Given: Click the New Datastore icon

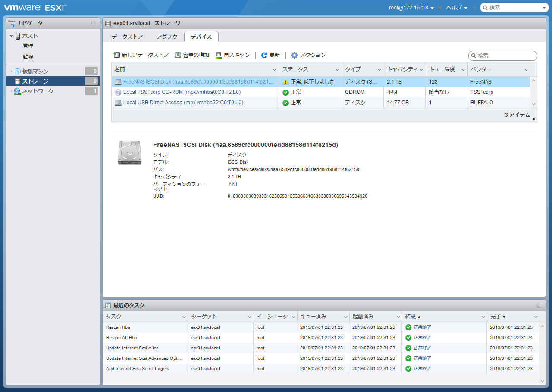Looking at the screenshot, I should coord(116,55).
